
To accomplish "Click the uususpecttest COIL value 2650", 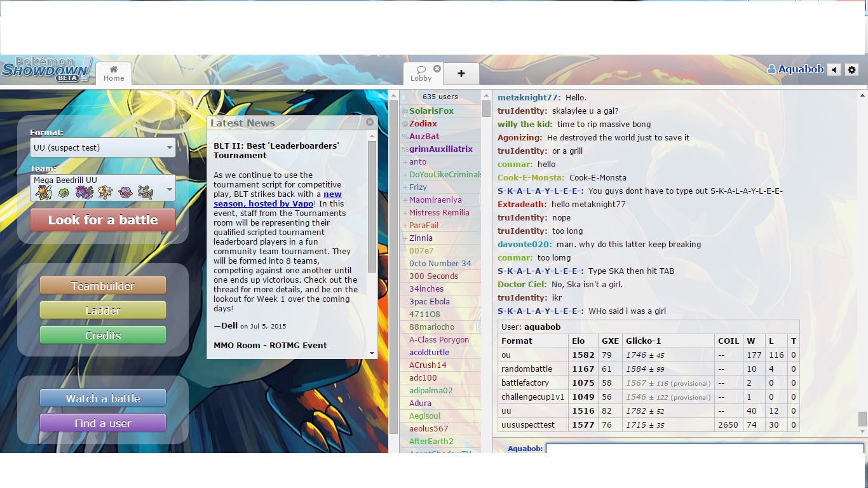I will (x=728, y=425).
